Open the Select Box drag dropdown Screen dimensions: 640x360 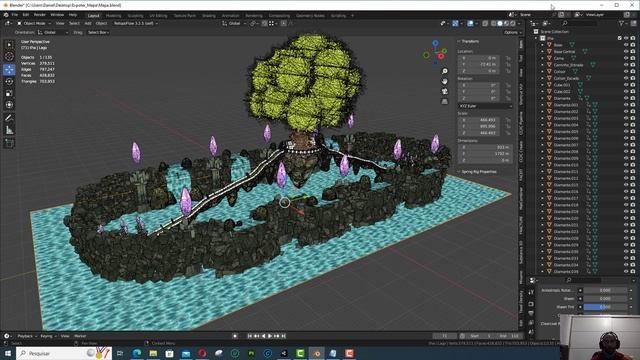coord(98,32)
